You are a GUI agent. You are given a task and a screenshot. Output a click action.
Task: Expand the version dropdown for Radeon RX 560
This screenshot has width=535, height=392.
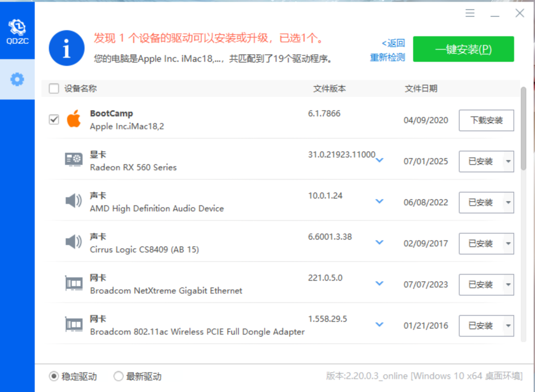[x=379, y=160]
